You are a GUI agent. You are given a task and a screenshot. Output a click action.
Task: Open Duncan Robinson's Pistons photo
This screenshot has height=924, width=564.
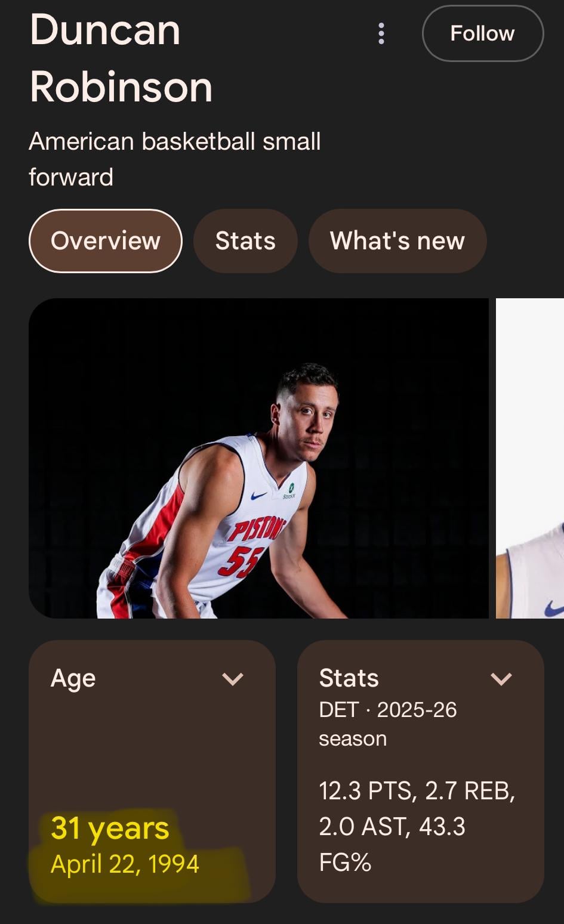[x=258, y=458]
